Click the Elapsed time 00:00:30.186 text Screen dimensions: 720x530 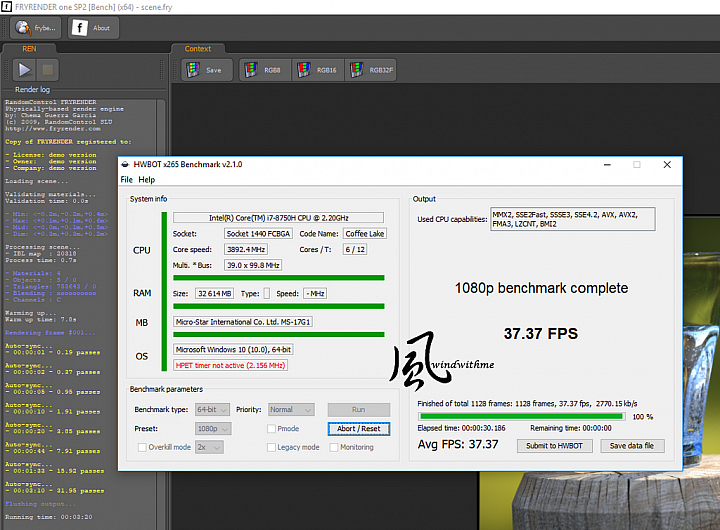point(461,428)
